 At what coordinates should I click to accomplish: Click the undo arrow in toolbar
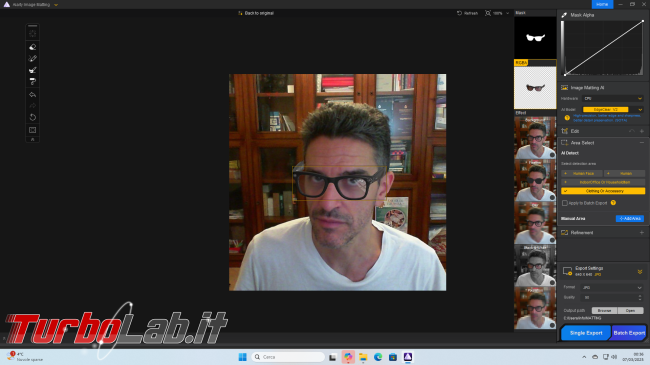(x=32, y=95)
